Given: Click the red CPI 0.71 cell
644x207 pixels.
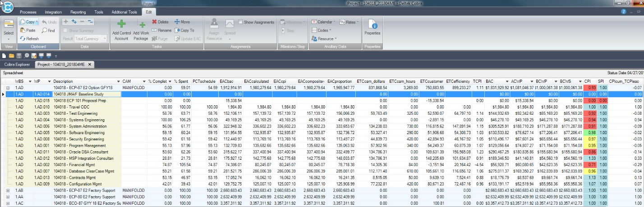Looking at the screenshot, I should click(x=591, y=165).
